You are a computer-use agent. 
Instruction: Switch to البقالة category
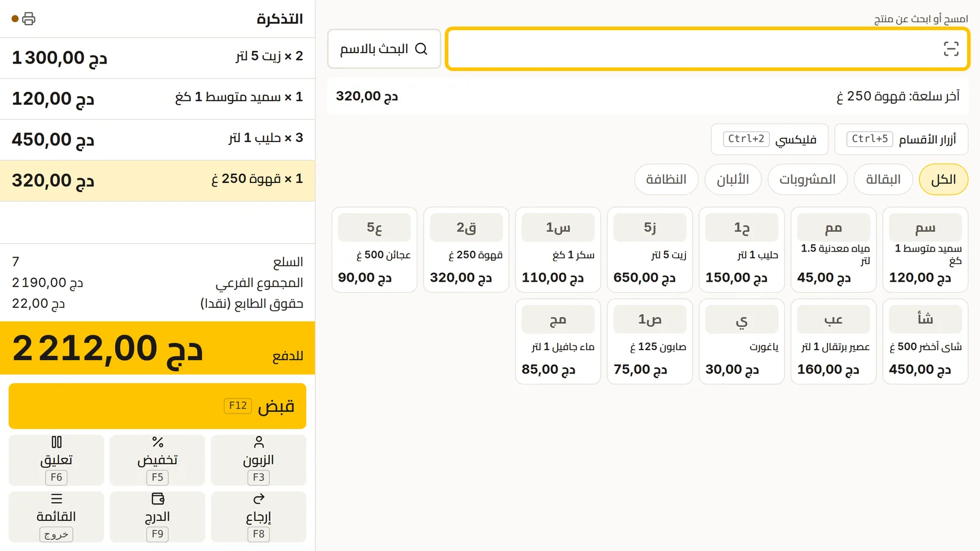tap(883, 179)
